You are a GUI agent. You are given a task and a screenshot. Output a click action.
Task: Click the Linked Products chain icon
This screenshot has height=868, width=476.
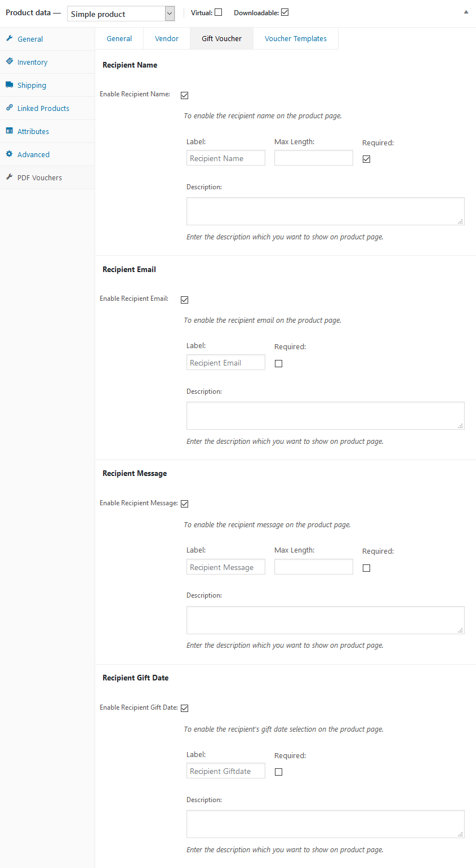point(10,108)
